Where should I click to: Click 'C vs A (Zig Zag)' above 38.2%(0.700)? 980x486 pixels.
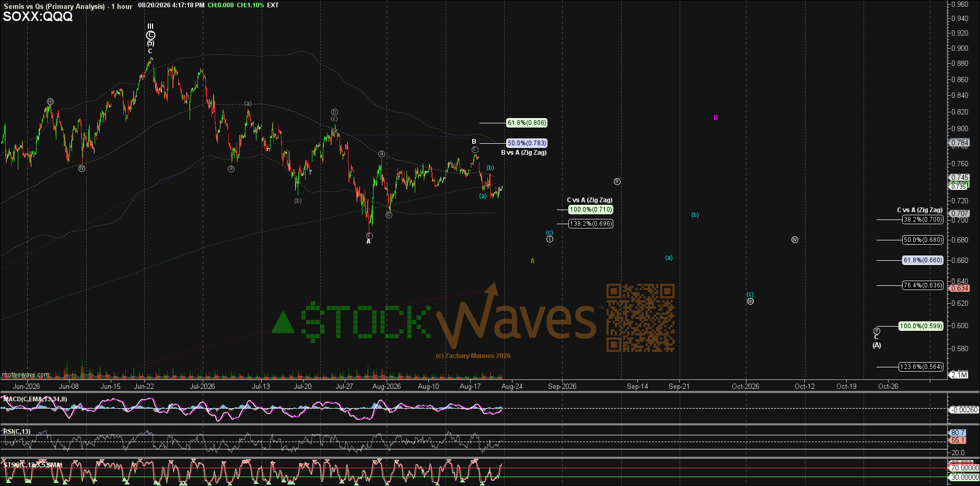pyautogui.click(x=920, y=210)
